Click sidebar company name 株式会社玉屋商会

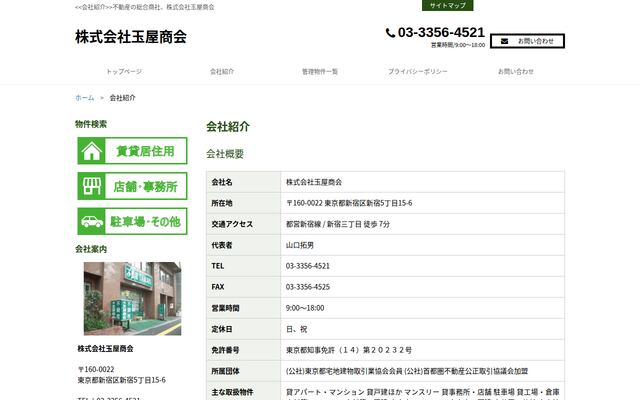pyautogui.click(x=105, y=349)
